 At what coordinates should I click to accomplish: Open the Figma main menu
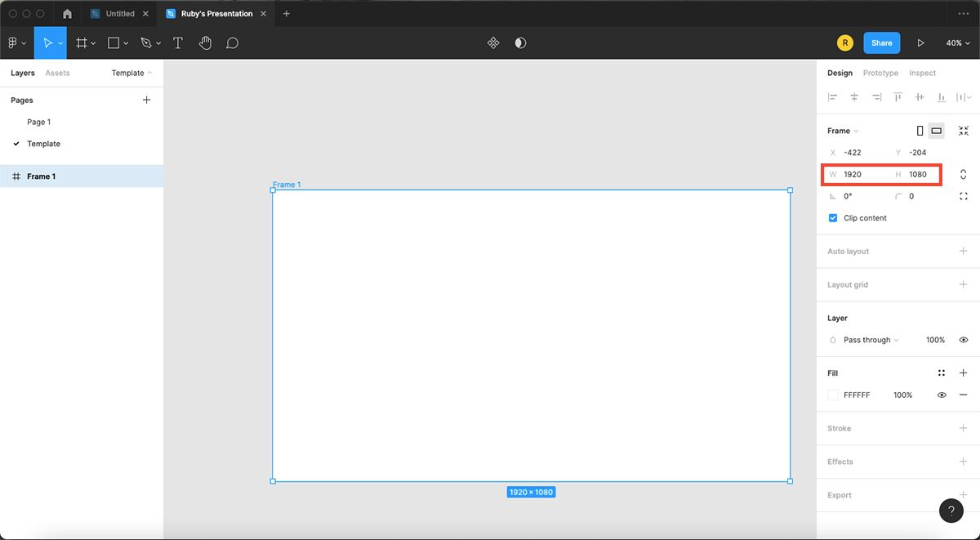click(14, 42)
